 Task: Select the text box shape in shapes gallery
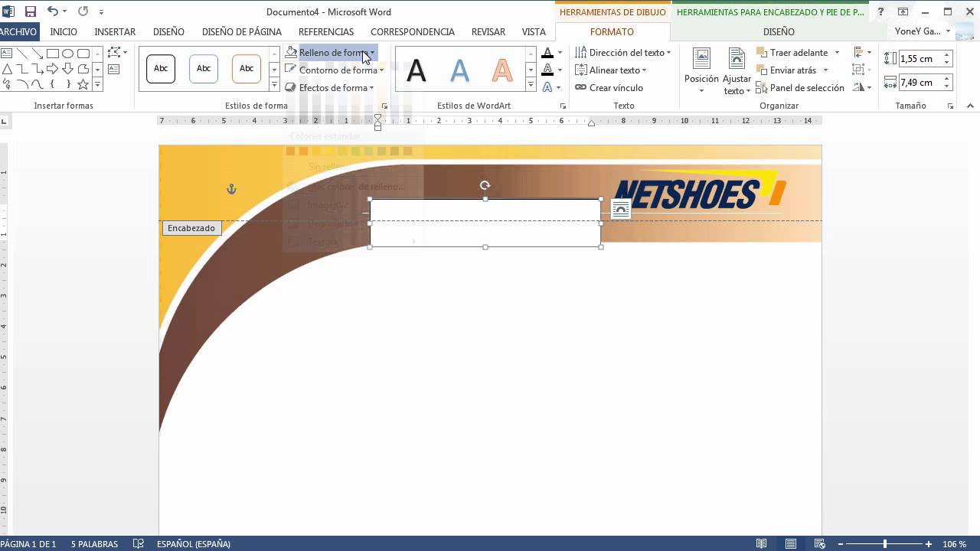tap(6, 54)
